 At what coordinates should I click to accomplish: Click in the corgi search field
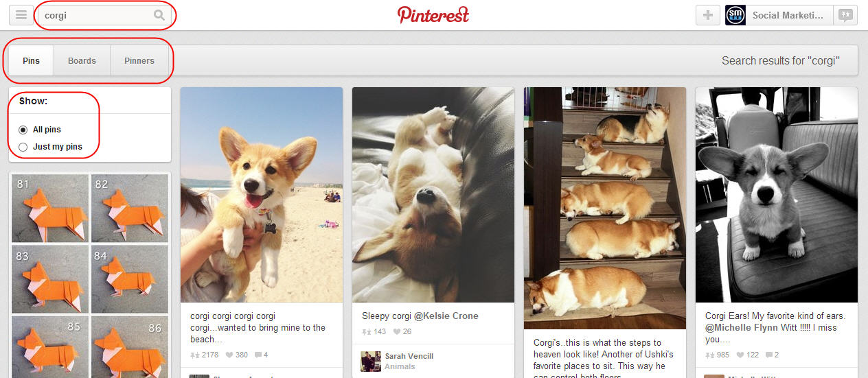click(96, 15)
